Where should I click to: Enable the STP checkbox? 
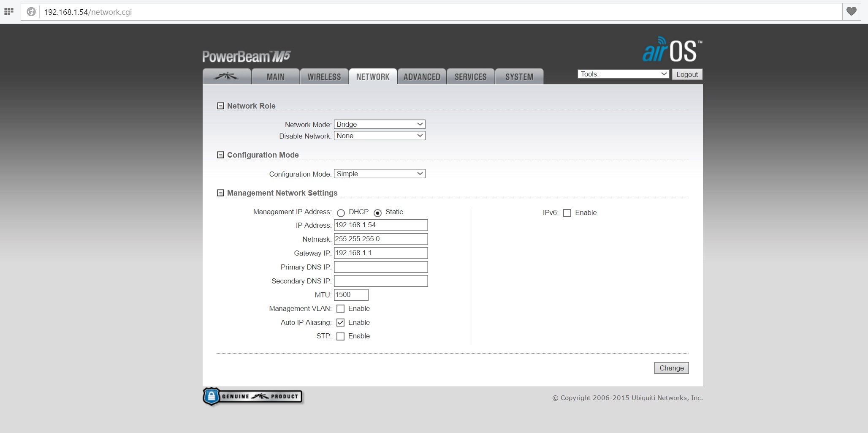[x=340, y=336]
